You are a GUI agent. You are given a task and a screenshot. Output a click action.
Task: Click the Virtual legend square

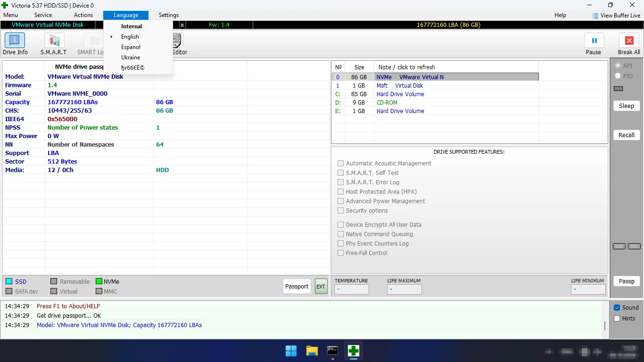(54, 291)
